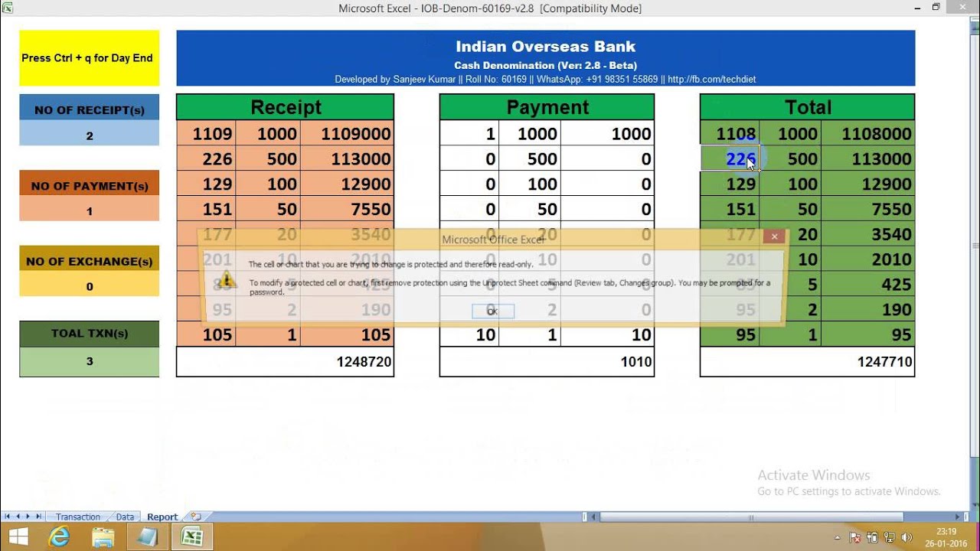Click the 'TOAL TXN(s)' label
This screenshot has width=980, height=551.
point(90,334)
